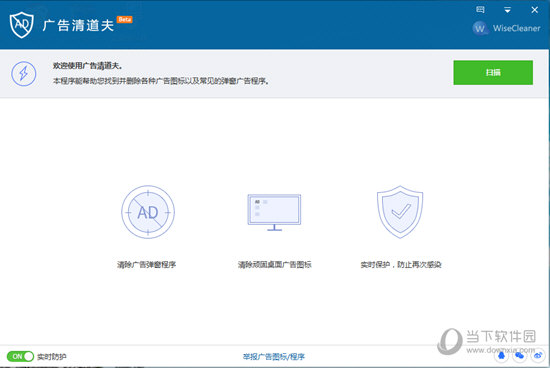Click the shield checkmark protection icon

[400, 212]
